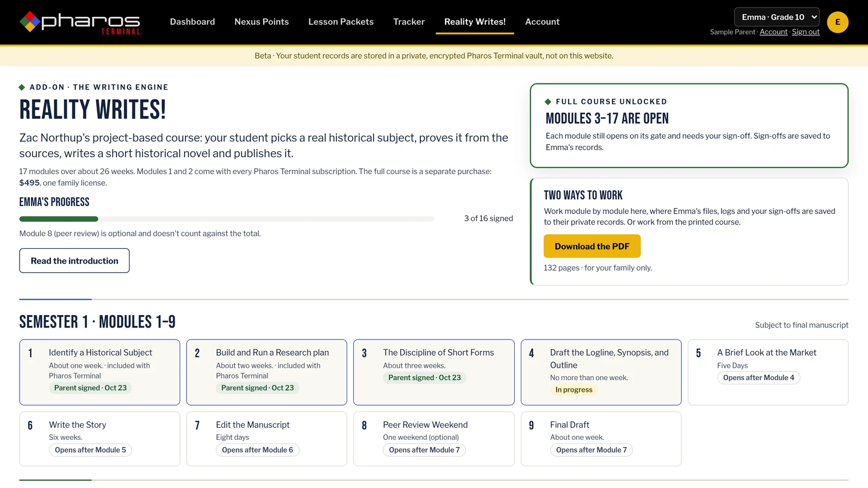Click the Account link under Sample Parent

(x=774, y=32)
